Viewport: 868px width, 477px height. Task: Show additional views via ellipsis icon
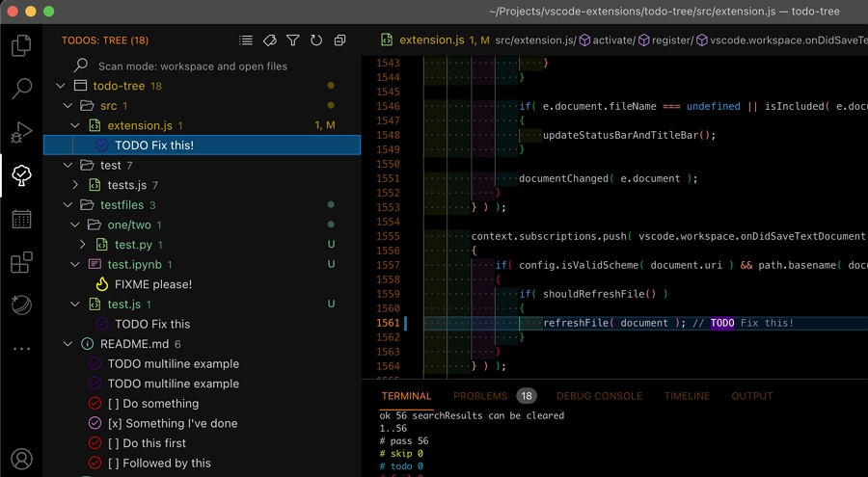[21, 349]
